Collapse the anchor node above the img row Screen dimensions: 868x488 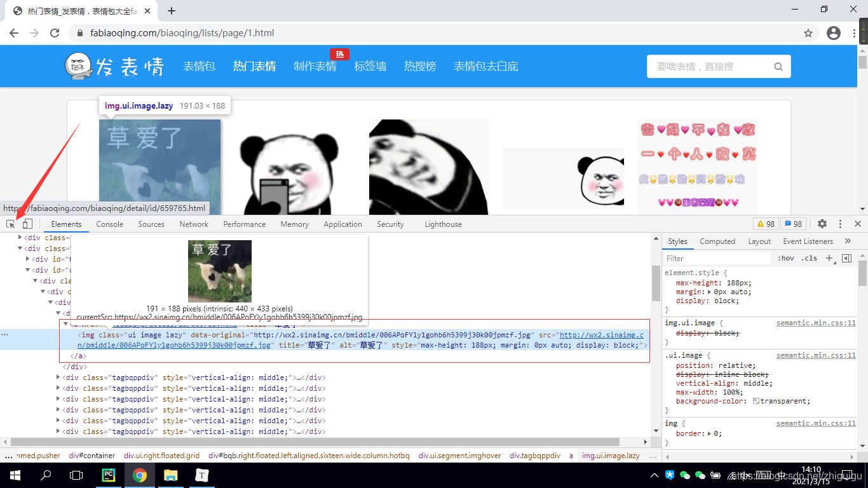(x=65, y=324)
